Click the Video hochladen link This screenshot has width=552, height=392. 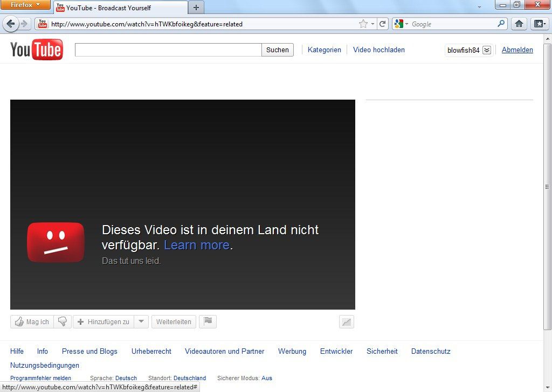click(378, 50)
